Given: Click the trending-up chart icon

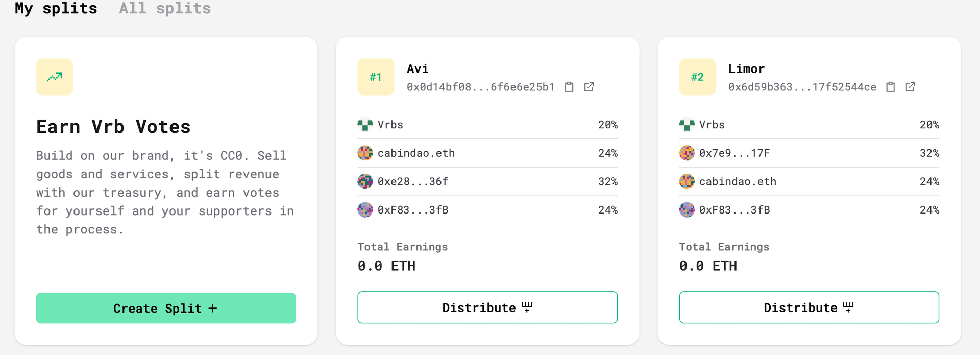Looking at the screenshot, I should pos(55,77).
